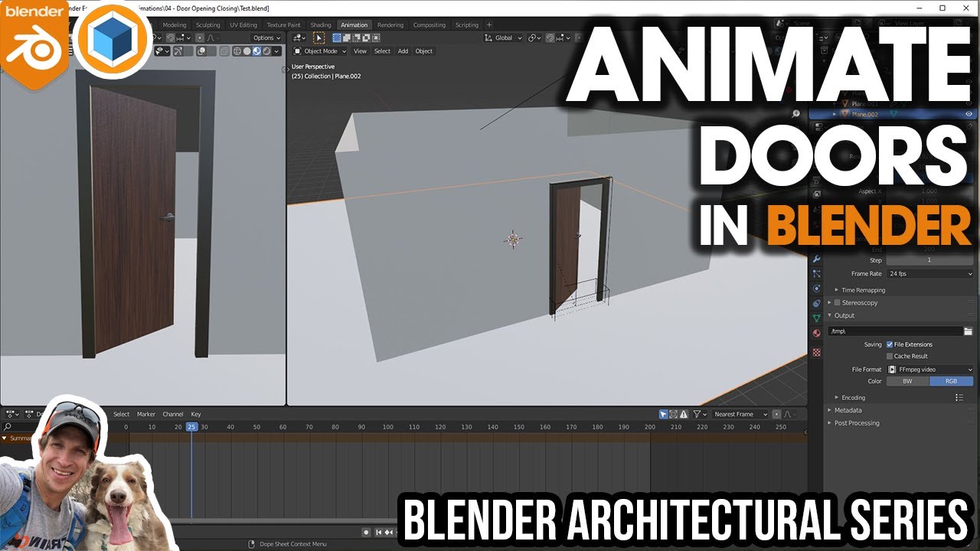Open the viewport Add menu
This screenshot has width=980, height=551.
tap(403, 51)
